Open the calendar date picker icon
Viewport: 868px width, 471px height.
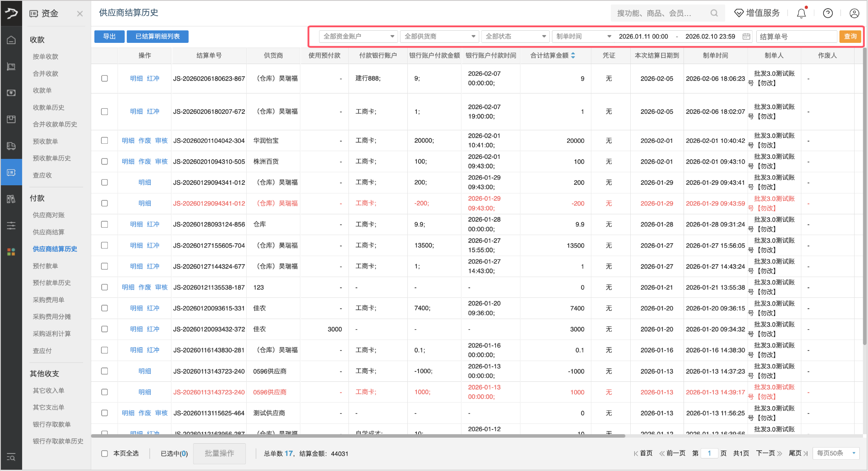pyautogui.click(x=746, y=36)
